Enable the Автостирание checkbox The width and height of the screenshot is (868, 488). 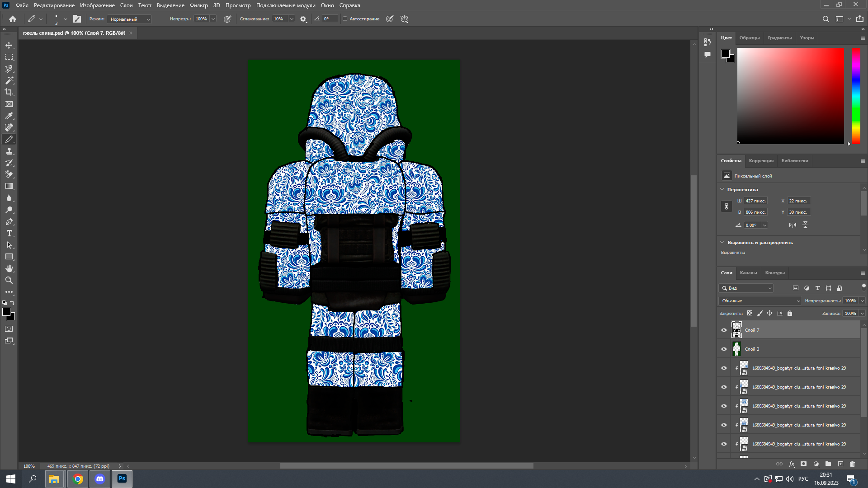click(345, 19)
